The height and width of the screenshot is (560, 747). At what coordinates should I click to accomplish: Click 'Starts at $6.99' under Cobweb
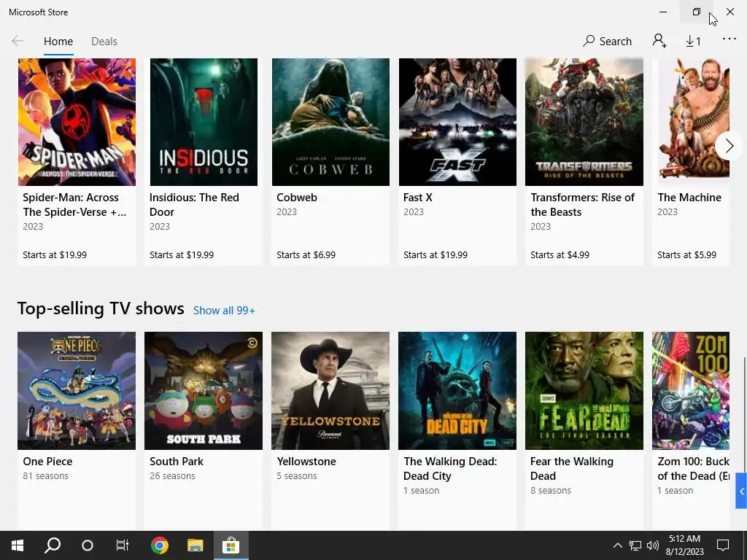(x=306, y=254)
